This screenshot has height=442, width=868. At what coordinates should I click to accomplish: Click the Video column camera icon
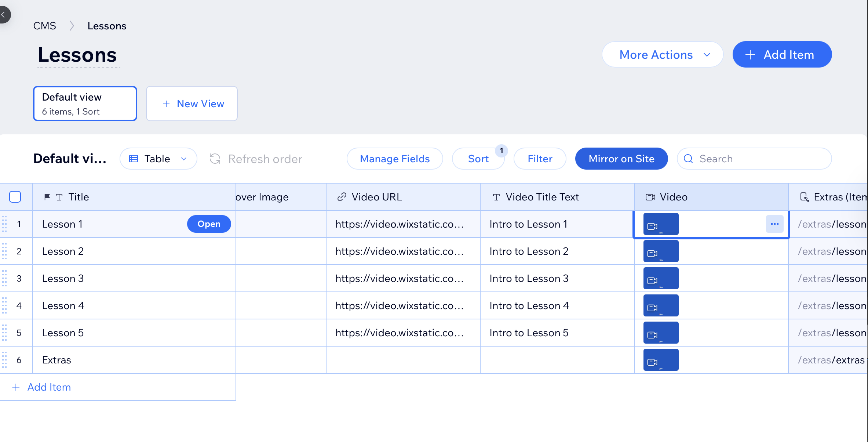click(x=650, y=197)
